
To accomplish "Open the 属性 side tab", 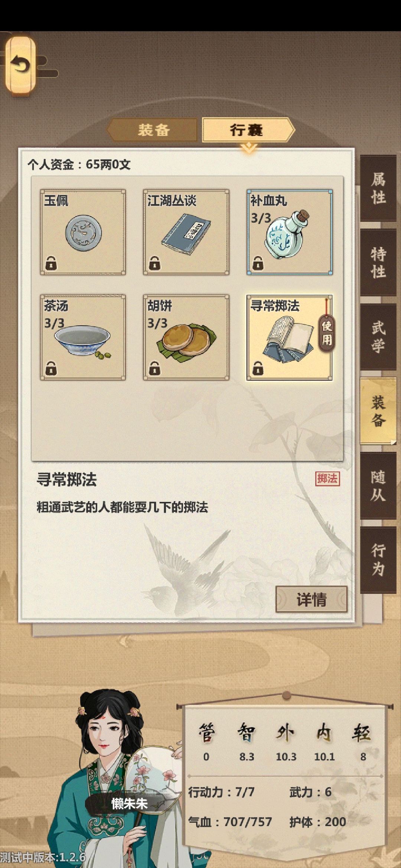I will coord(378,188).
